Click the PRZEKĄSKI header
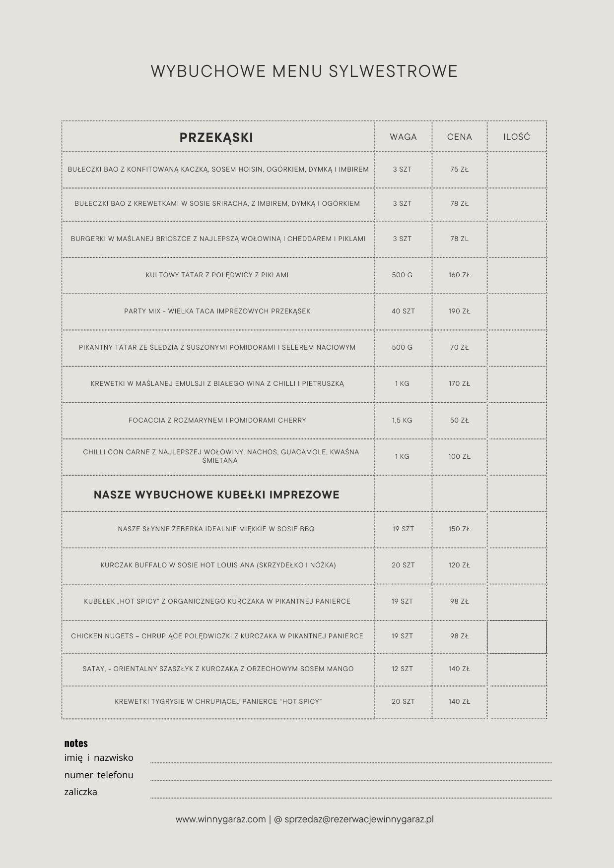614x868 pixels. click(x=216, y=137)
